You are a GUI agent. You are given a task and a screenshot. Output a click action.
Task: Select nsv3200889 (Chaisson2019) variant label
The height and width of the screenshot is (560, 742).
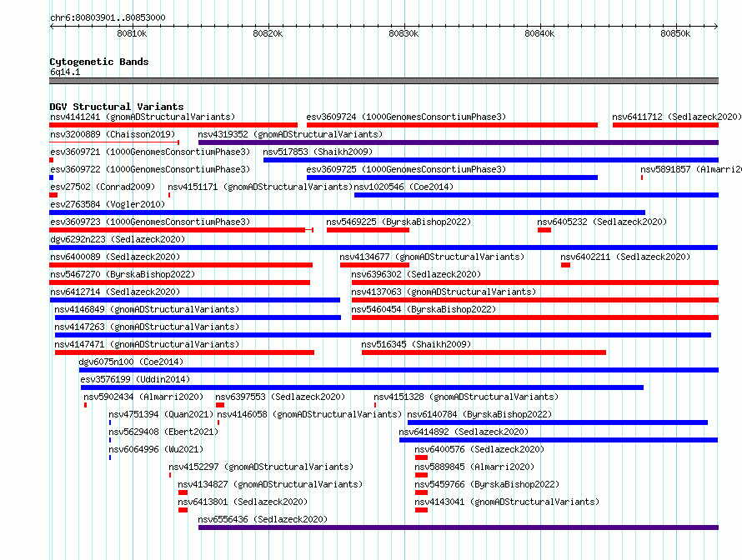[113, 134]
